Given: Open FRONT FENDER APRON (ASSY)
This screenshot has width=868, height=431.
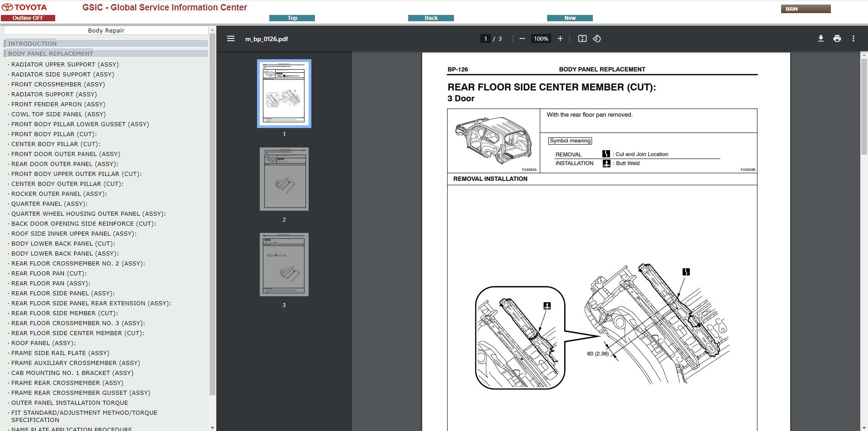Looking at the screenshot, I should (x=58, y=104).
